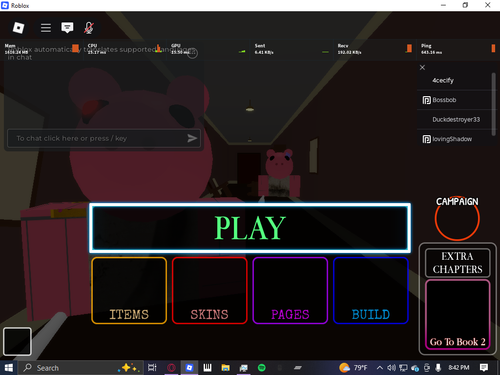Open the Roblox logo menu
Viewport: 500px width, 375px height.
point(18,28)
